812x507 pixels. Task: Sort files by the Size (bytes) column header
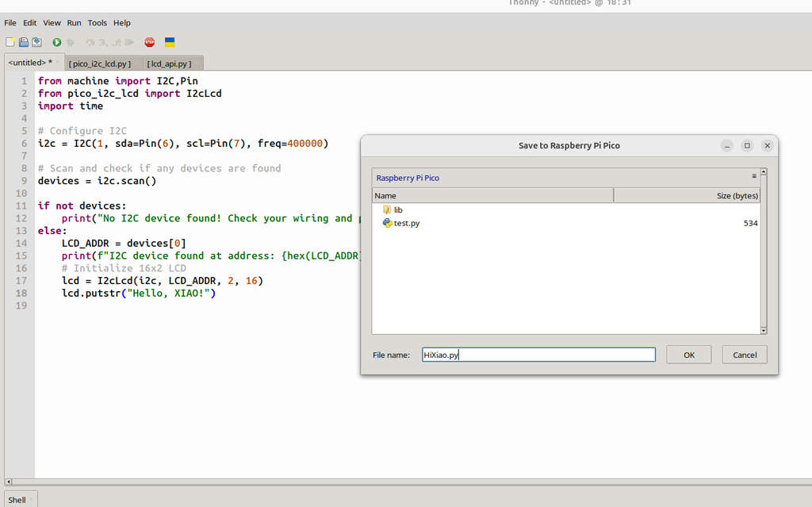[687, 195]
